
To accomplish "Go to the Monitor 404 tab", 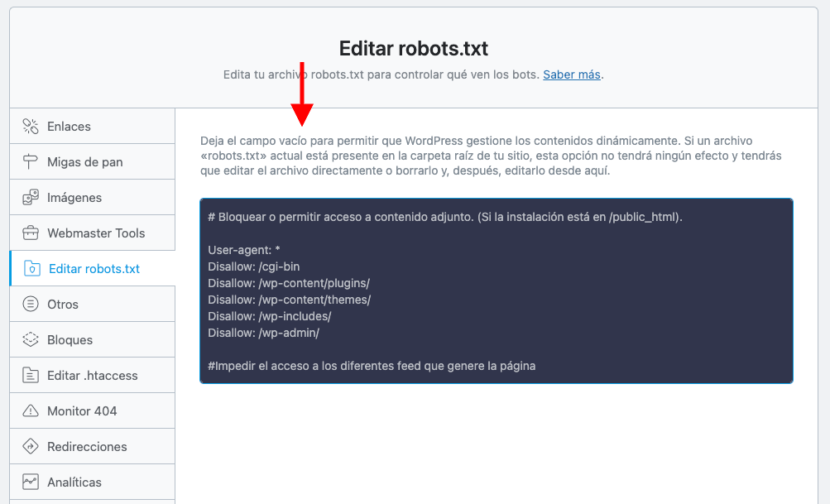I will coord(92,410).
